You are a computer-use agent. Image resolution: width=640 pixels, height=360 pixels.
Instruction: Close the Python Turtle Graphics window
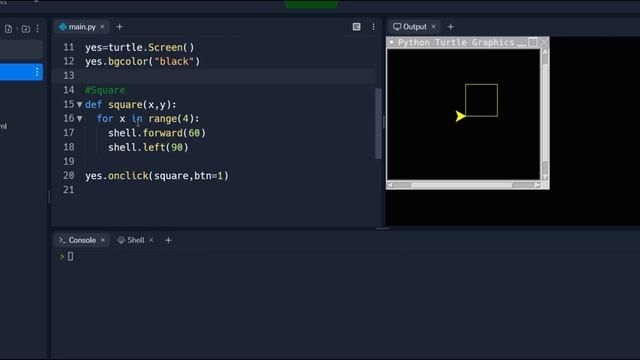point(544,42)
